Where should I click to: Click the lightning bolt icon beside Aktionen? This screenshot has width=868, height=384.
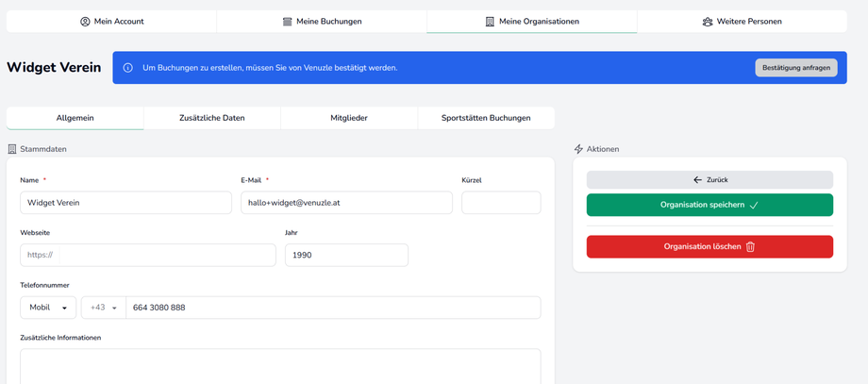pos(578,149)
